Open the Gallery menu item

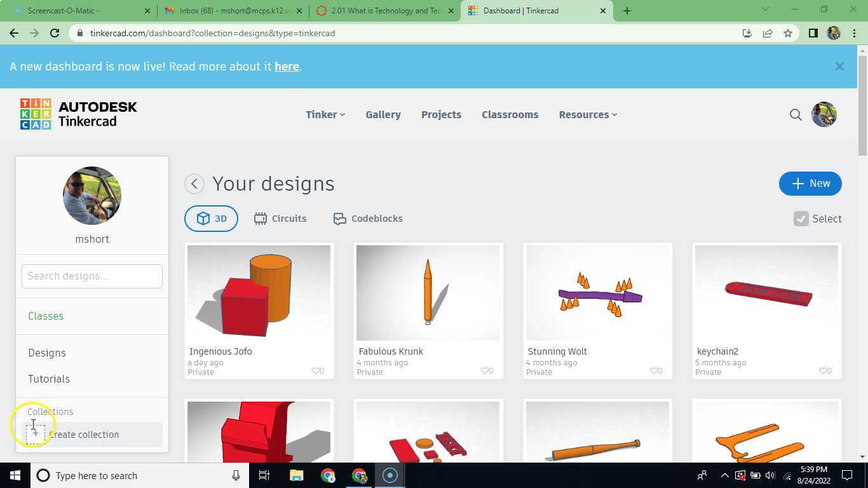[383, 114]
